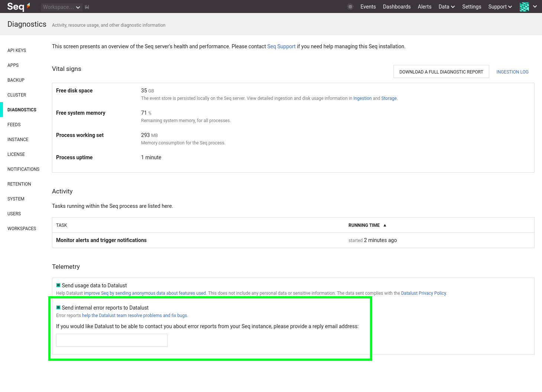The width and height of the screenshot is (542, 392).
Task: Open the Cluster section
Action: point(17,95)
